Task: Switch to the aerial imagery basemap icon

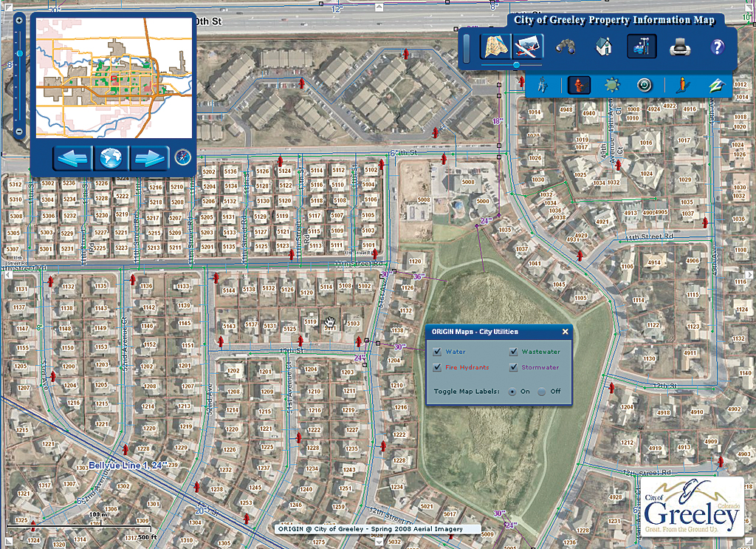Action: [x=527, y=47]
